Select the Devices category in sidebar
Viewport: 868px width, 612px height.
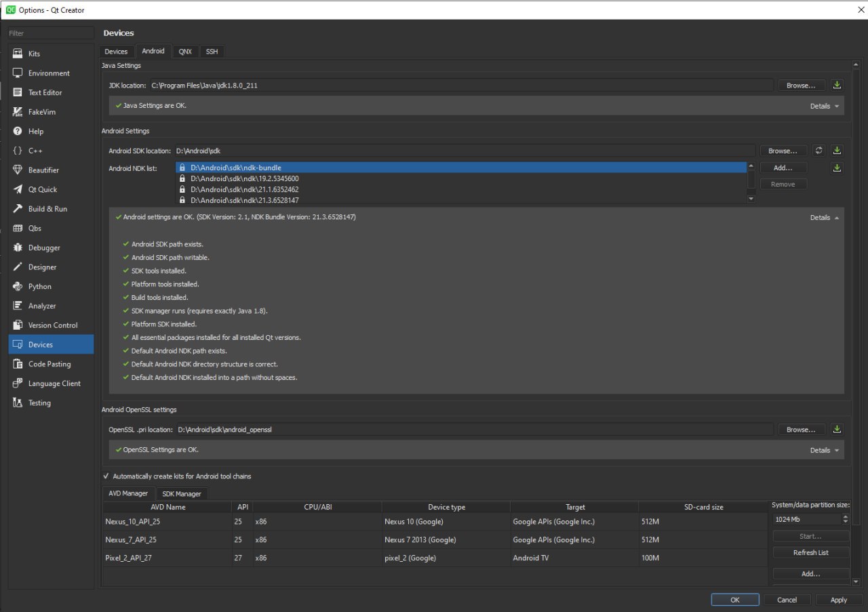pyautogui.click(x=51, y=345)
